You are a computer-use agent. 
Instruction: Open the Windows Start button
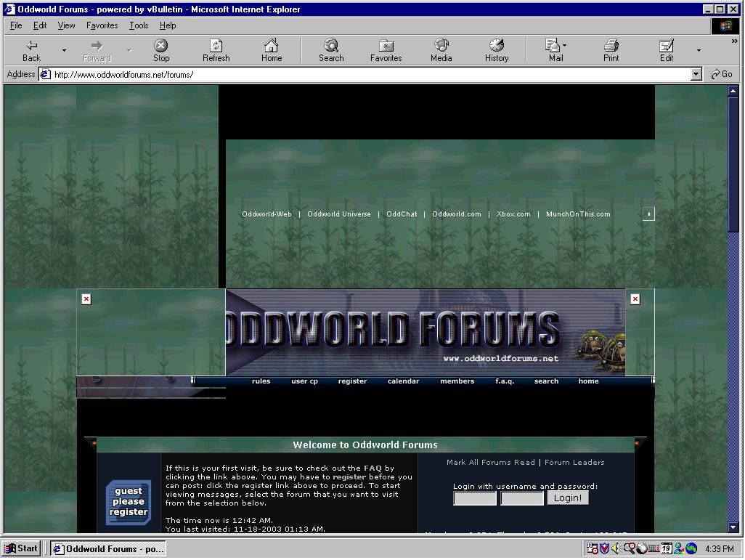22,549
